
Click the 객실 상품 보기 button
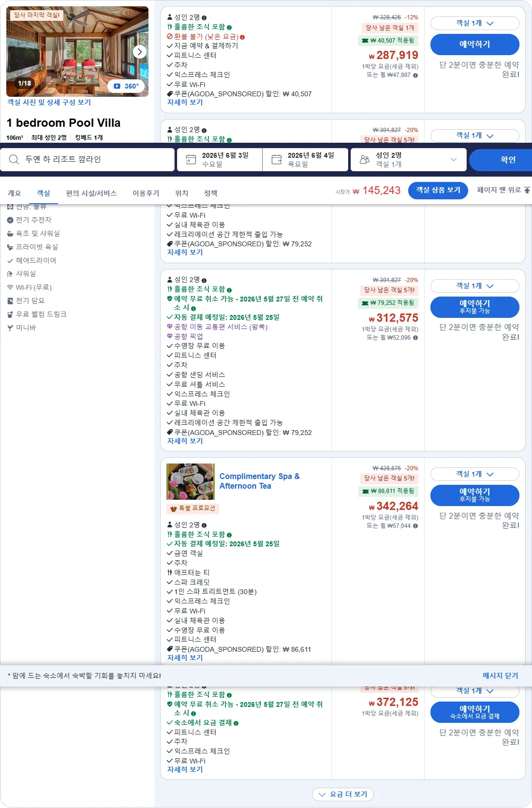[438, 190]
